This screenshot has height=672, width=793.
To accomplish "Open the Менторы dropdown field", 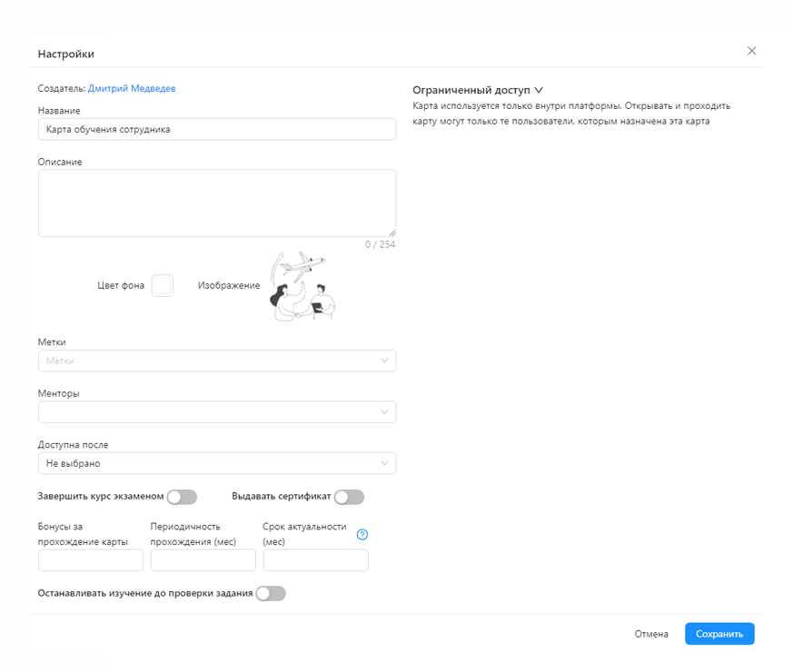I will (x=217, y=411).
